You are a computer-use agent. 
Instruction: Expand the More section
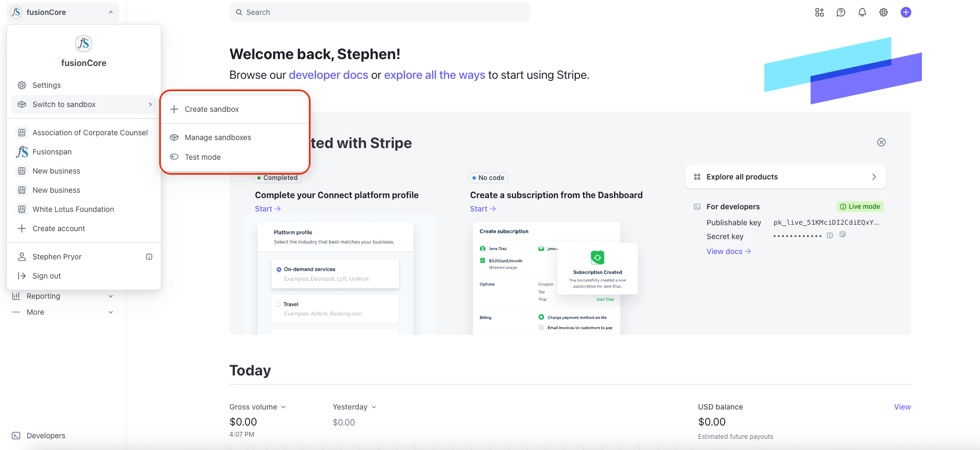coord(63,312)
